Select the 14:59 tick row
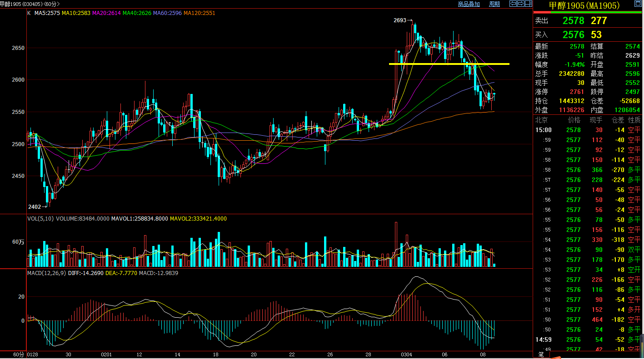The width and height of the screenshot is (644, 359). pyautogui.click(x=588, y=339)
